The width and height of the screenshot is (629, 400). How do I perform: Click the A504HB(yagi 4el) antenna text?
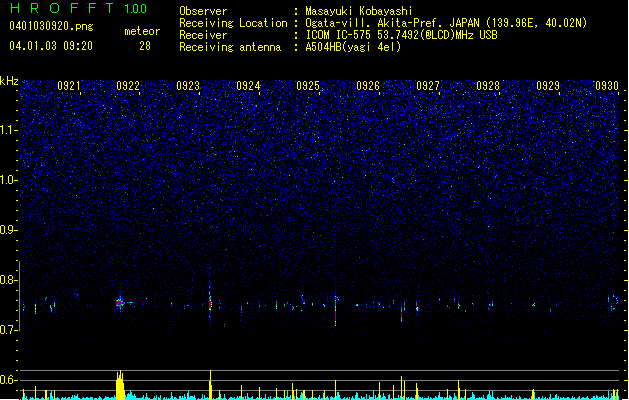coord(353,47)
